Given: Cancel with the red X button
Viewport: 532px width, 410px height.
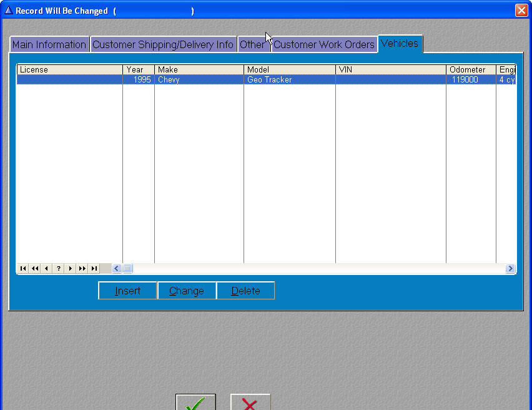Looking at the screenshot, I should click(x=250, y=402).
